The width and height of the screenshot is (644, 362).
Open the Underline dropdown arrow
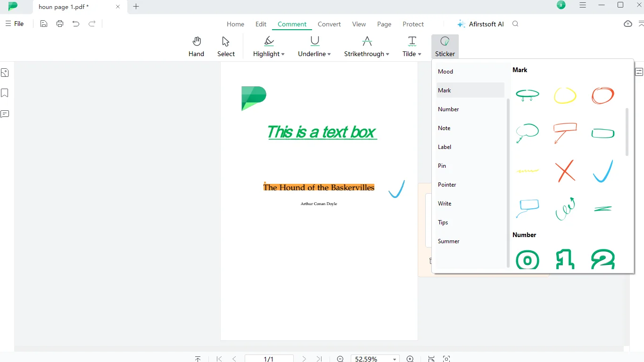(x=329, y=54)
